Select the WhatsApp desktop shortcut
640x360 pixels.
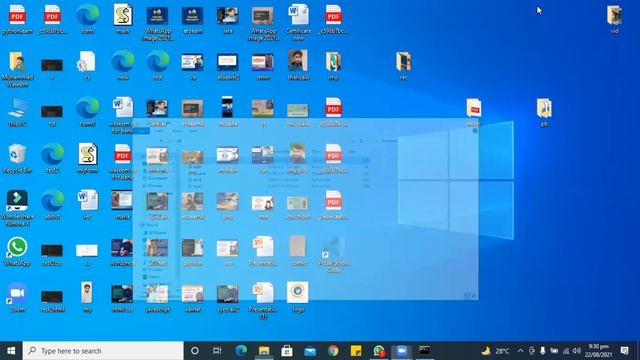tap(17, 251)
